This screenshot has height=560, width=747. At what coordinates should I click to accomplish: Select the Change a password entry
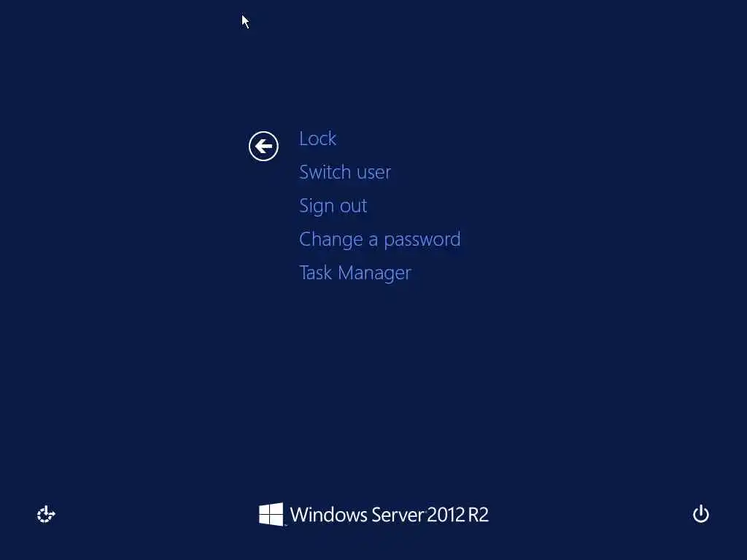click(x=379, y=239)
